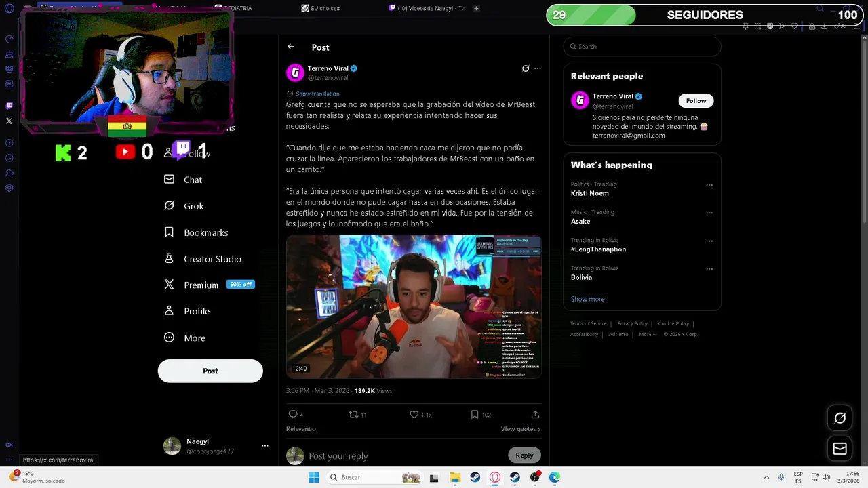The height and width of the screenshot is (488, 868).
Task: Open the 189.2K Views count
Action: click(373, 391)
